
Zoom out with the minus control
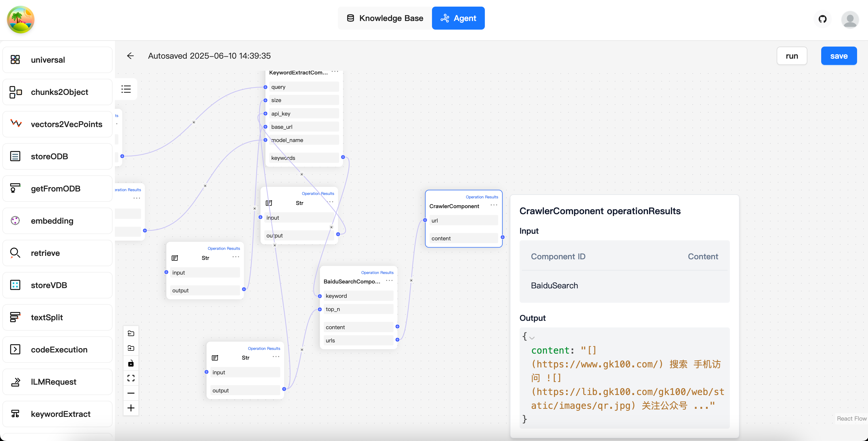click(x=131, y=393)
